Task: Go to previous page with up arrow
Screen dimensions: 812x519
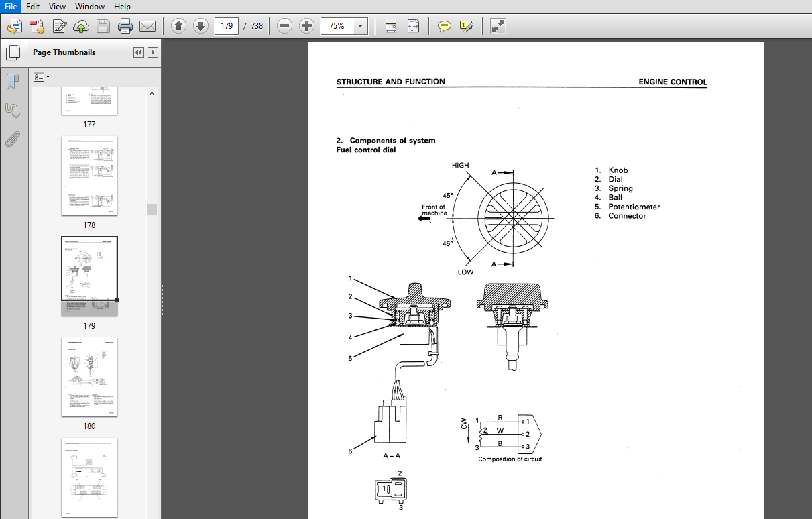Action: 178,26
